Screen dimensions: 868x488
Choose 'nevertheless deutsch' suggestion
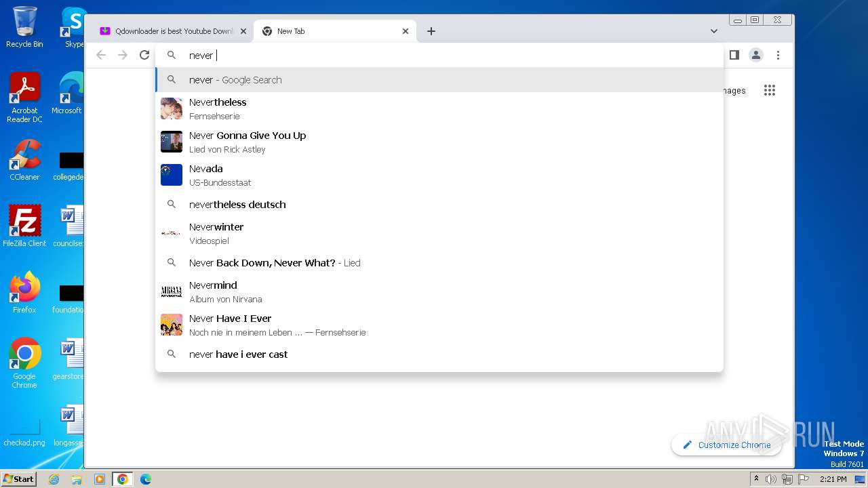pyautogui.click(x=439, y=204)
